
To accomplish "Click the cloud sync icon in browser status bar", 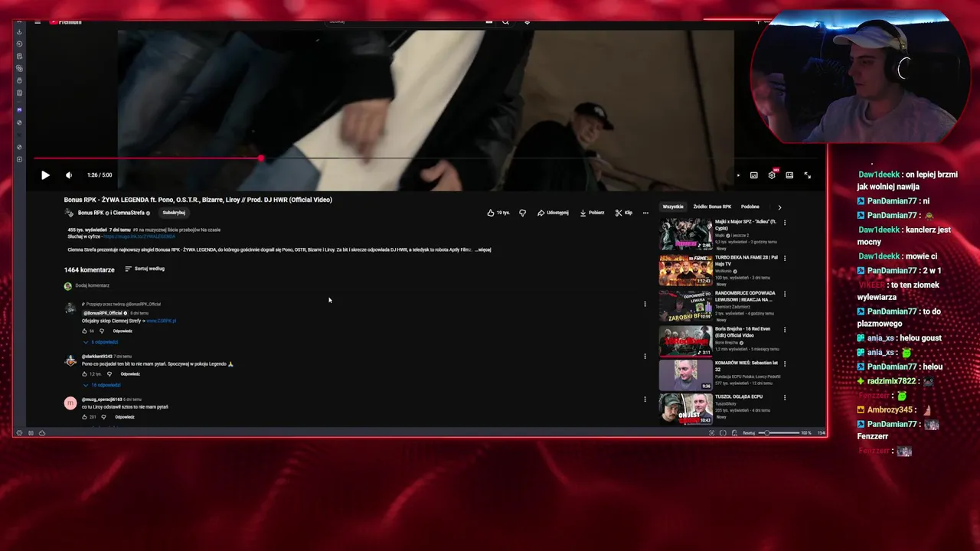I will (x=42, y=433).
